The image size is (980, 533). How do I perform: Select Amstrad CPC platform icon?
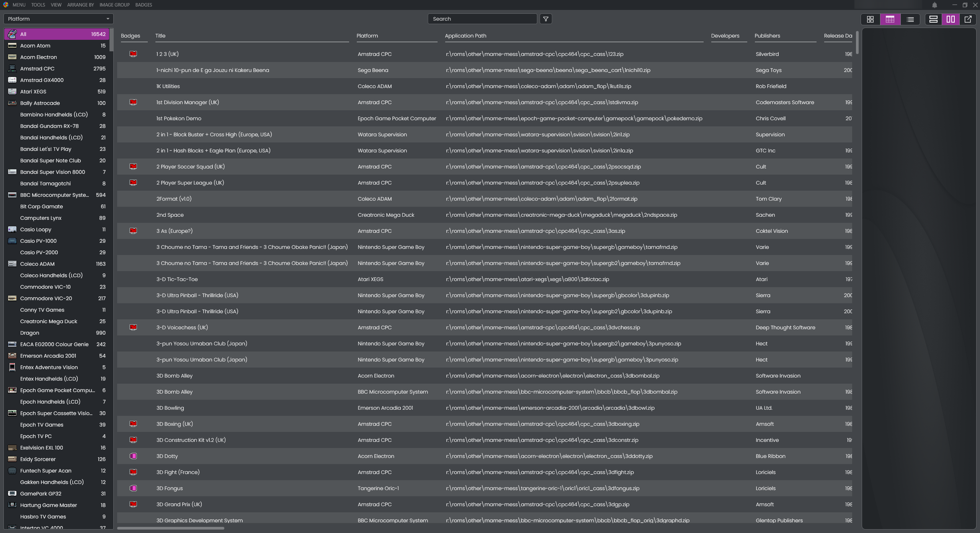(12, 69)
